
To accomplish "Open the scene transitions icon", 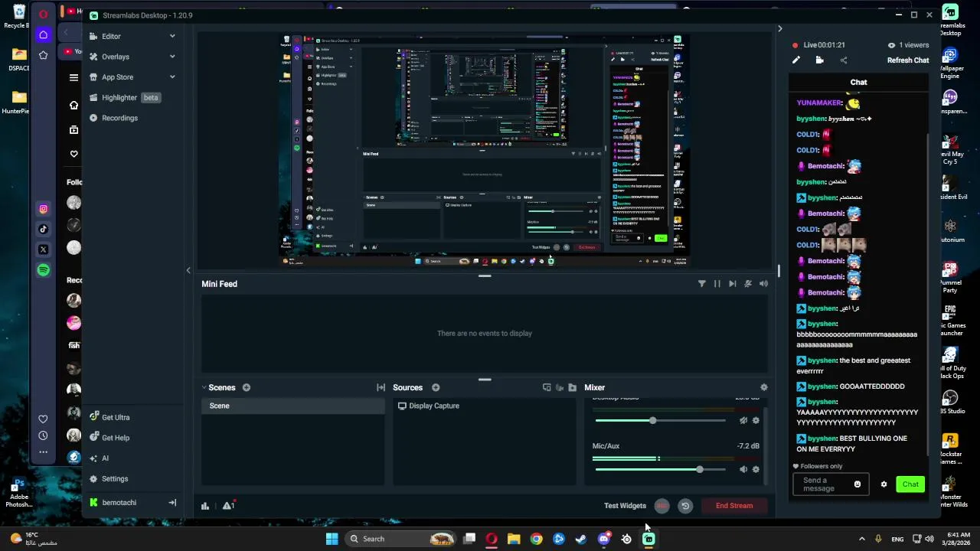I will pyautogui.click(x=381, y=387).
